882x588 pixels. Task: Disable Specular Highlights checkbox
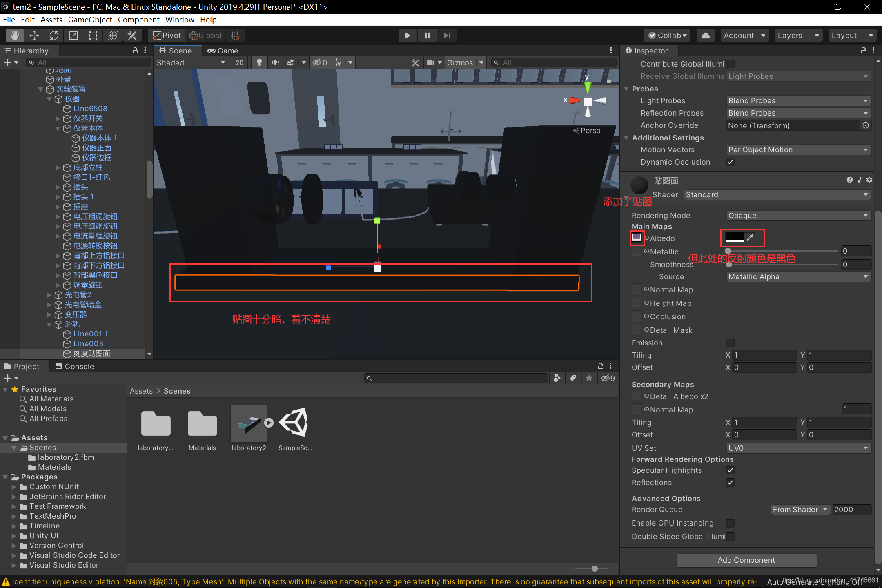point(730,470)
